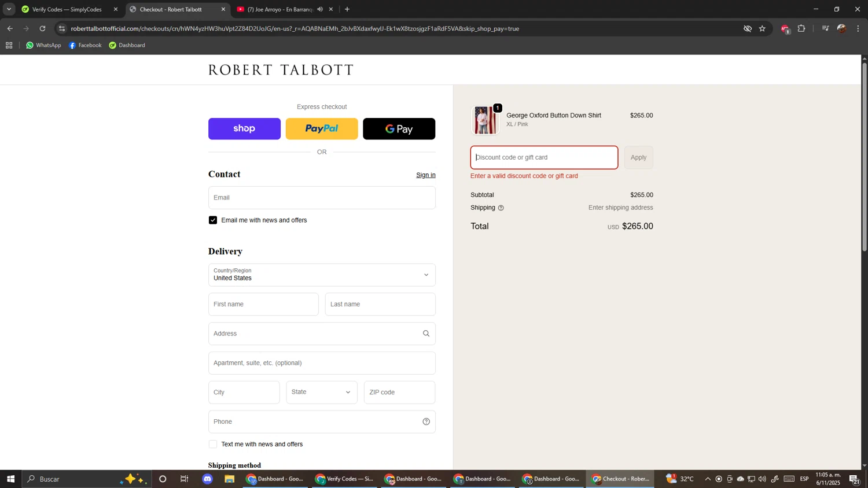
Task: Toggle Email me with news and offers
Action: click(213, 220)
